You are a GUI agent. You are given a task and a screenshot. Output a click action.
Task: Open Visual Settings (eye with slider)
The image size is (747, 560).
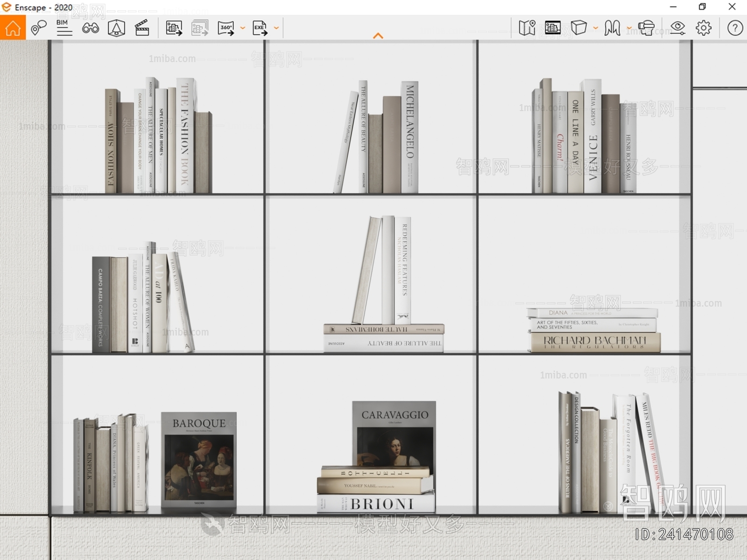coord(677,28)
